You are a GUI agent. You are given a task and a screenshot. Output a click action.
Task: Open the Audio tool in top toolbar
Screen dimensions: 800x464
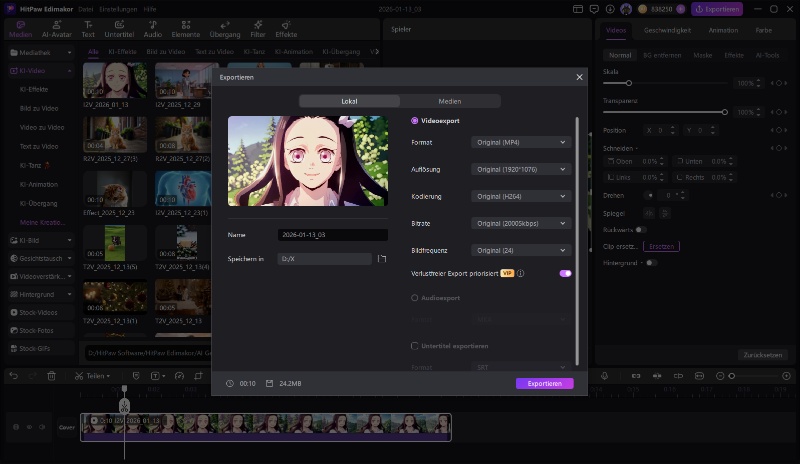[152, 27]
